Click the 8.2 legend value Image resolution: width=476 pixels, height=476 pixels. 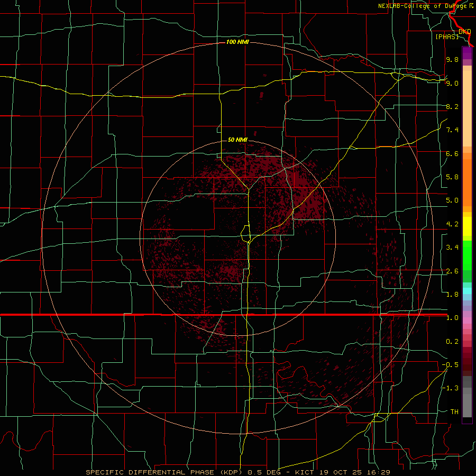pos(452,106)
